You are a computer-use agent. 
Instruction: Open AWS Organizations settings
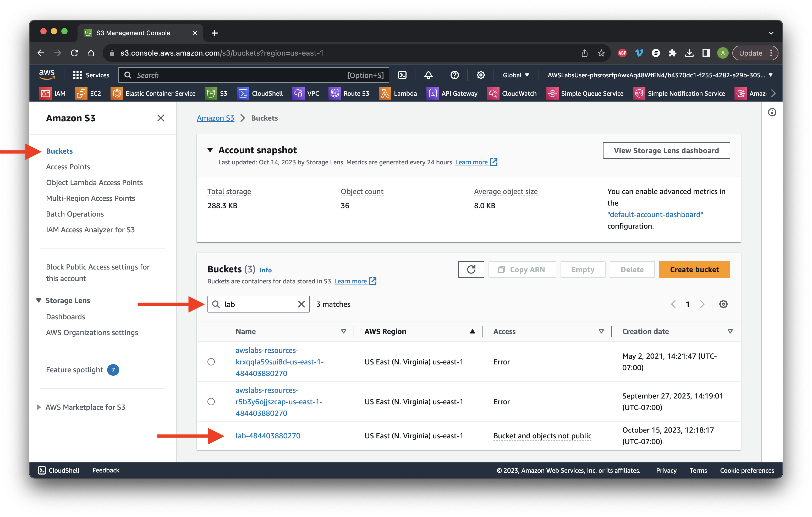point(92,332)
